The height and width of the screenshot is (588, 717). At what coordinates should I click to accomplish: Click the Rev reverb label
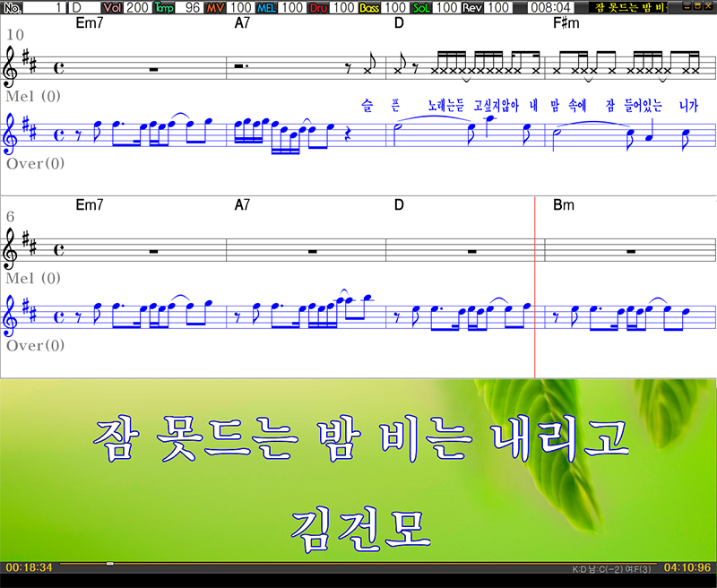[x=473, y=7]
